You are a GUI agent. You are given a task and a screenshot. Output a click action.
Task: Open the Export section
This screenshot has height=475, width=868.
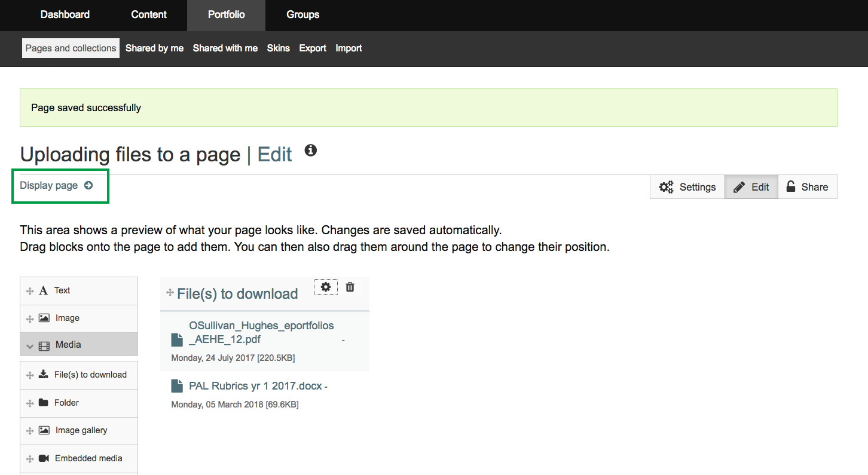[x=313, y=48]
